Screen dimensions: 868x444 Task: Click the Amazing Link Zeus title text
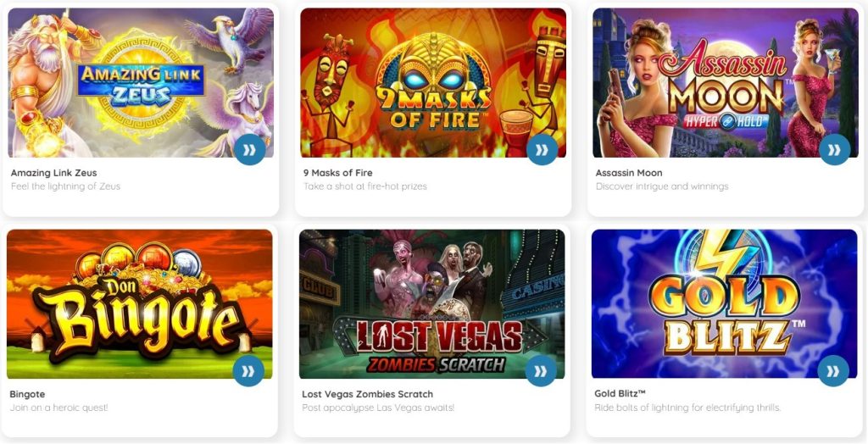point(53,173)
